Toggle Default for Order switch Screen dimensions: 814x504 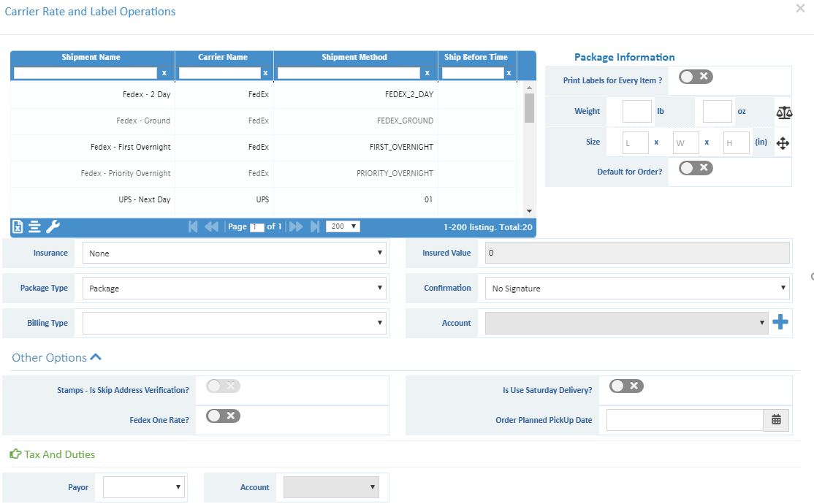(695, 168)
